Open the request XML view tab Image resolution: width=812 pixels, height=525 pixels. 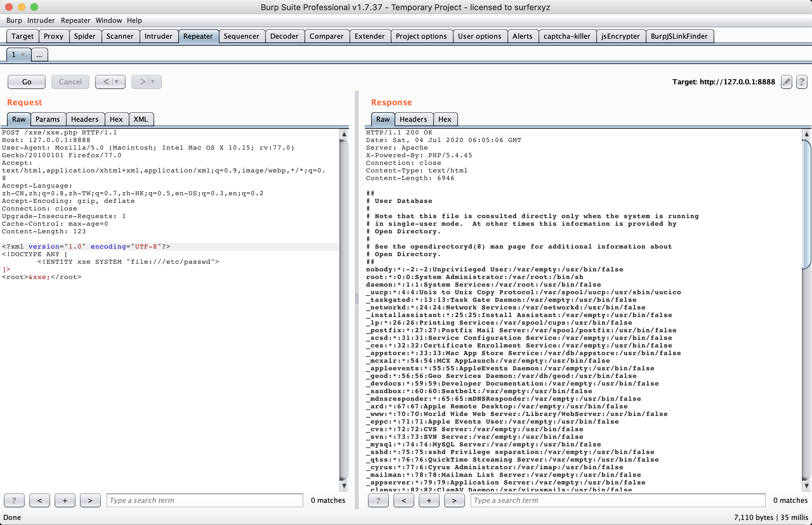click(141, 119)
